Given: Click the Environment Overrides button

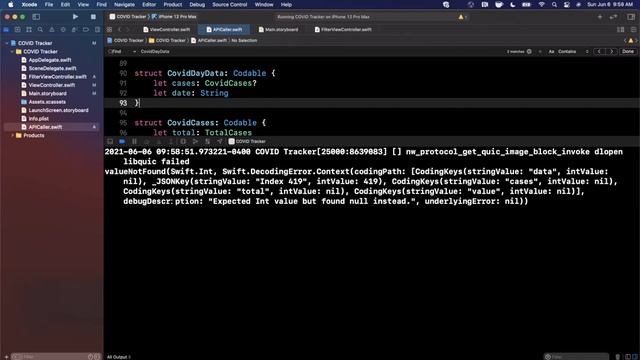Looking at the screenshot, I should (x=208, y=141).
